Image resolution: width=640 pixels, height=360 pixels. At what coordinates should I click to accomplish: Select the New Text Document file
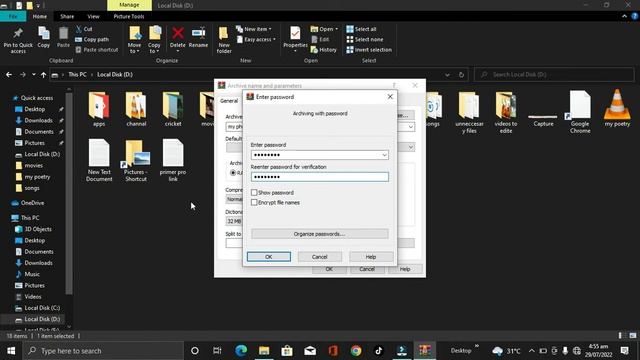pyautogui.click(x=99, y=160)
